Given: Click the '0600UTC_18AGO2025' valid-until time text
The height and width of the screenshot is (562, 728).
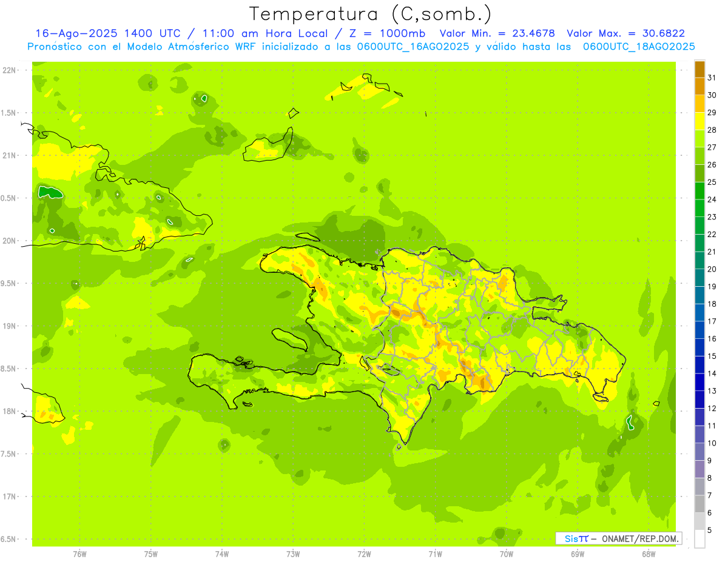Looking at the screenshot, I should point(639,47).
